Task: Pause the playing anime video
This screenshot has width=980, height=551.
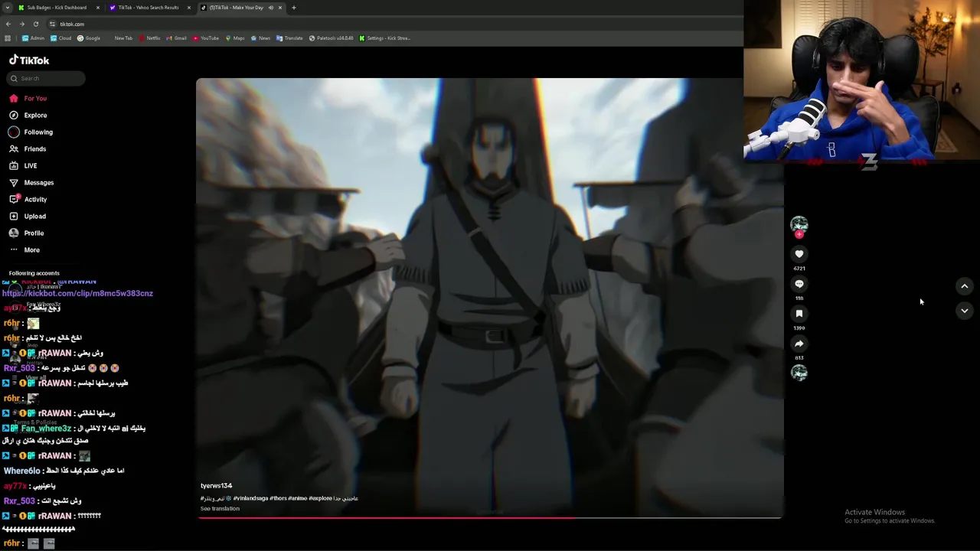Action: click(x=490, y=297)
